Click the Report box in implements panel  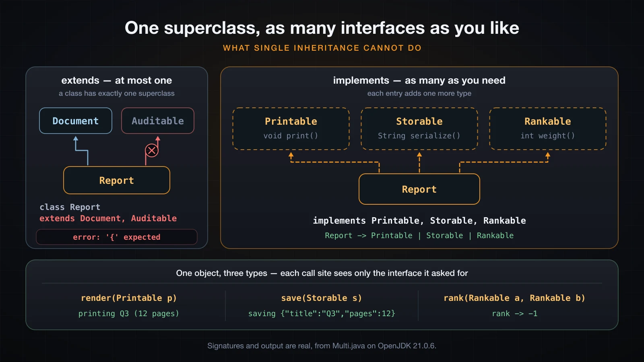click(419, 189)
